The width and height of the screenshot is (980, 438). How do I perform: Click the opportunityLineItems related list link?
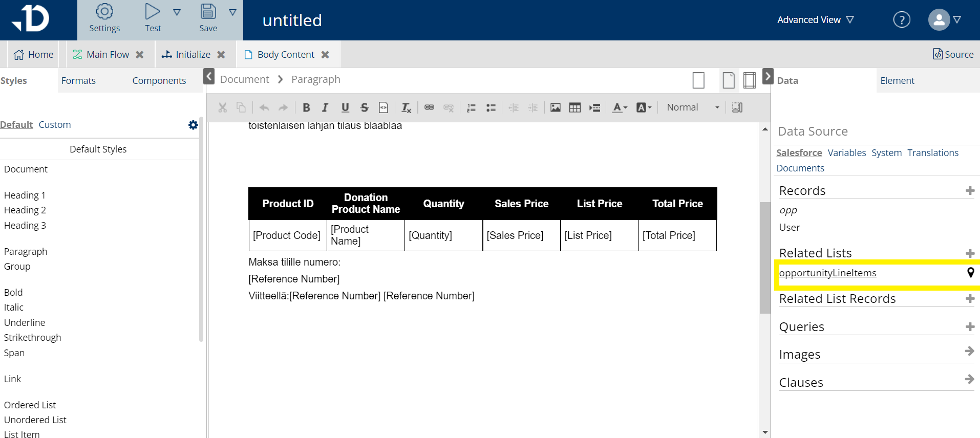click(x=827, y=273)
